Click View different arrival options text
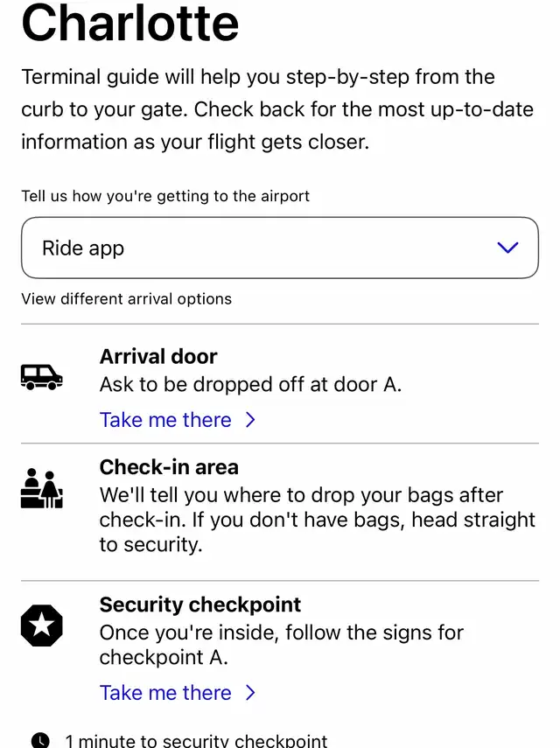Screen dimensions: 560x748 (126, 299)
